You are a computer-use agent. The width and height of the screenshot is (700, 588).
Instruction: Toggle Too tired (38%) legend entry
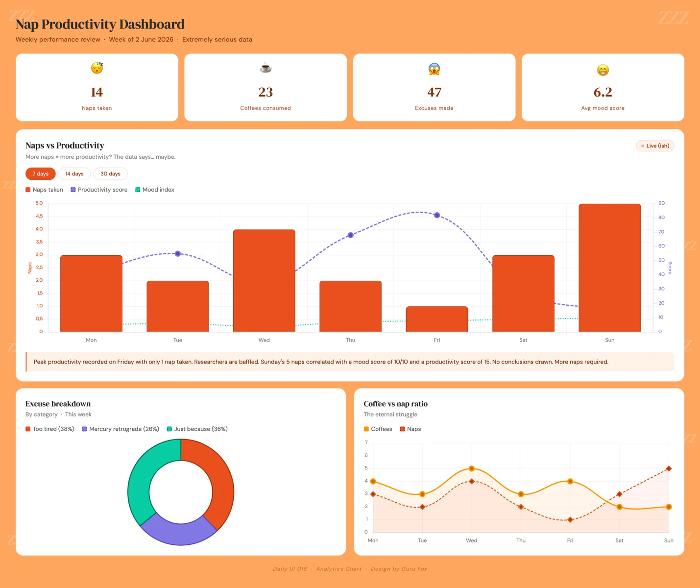(x=50, y=429)
